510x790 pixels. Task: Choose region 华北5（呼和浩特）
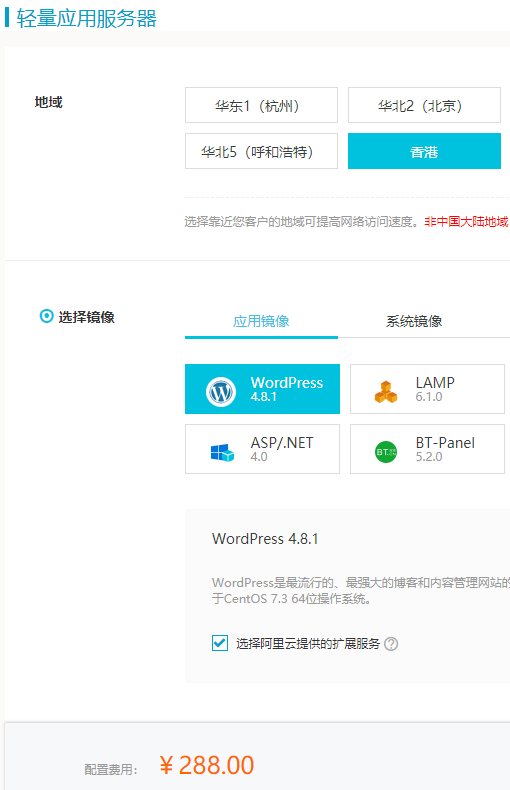point(261,151)
